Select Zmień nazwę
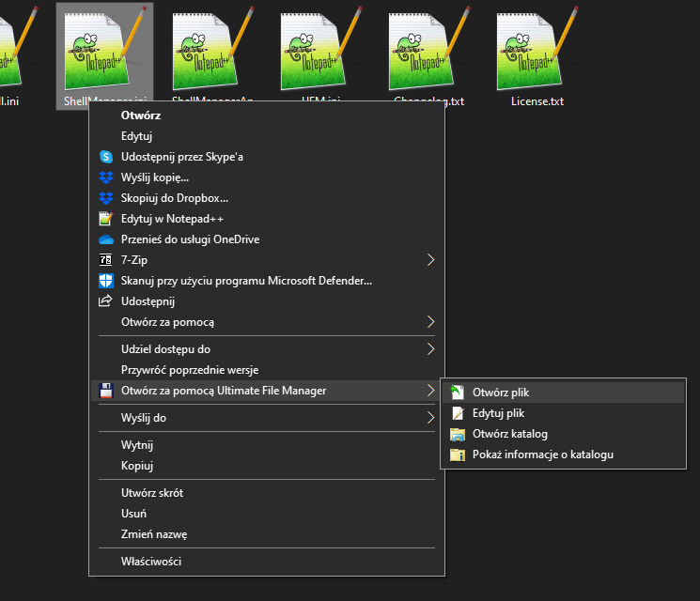 [267, 534]
